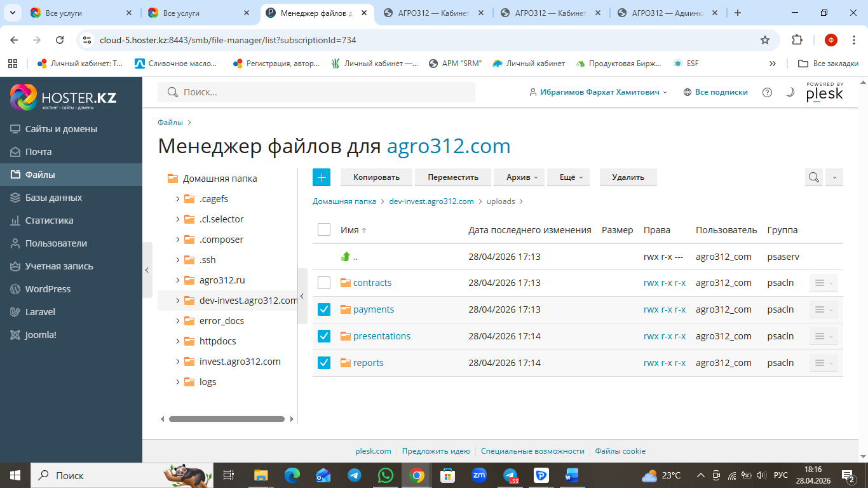Click the Переместить button
This screenshot has height=488, width=868.
tap(452, 177)
